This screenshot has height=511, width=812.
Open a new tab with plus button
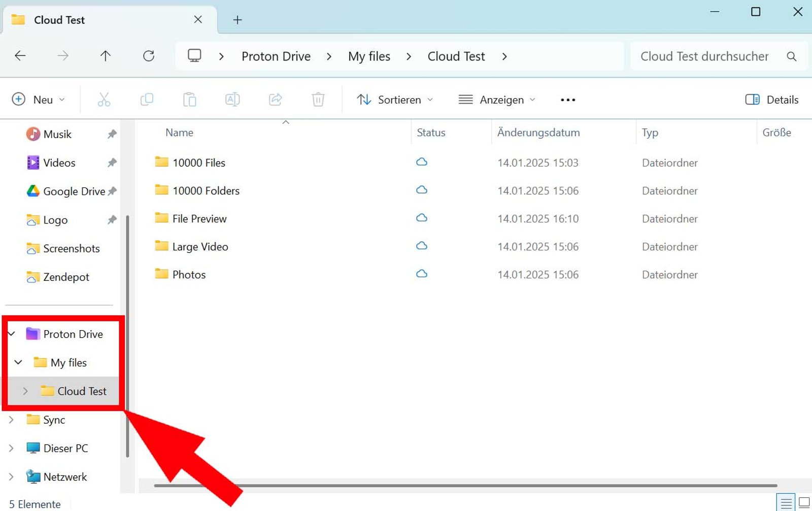pyautogui.click(x=237, y=20)
